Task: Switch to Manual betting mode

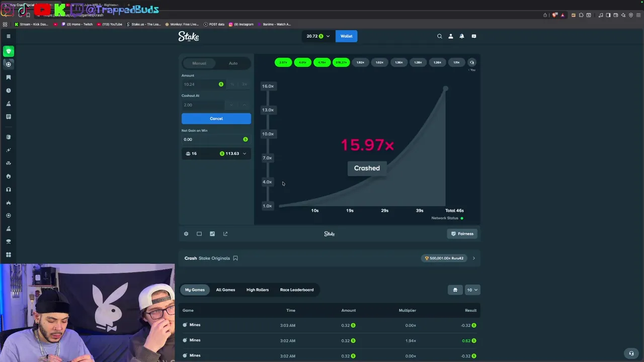Action: pyautogui.click(x=199, y=63)
